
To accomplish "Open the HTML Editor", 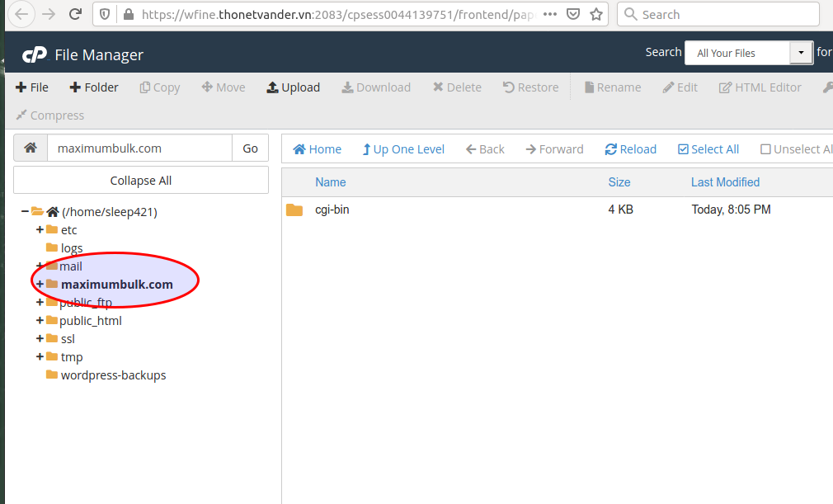I will [760, 87].
